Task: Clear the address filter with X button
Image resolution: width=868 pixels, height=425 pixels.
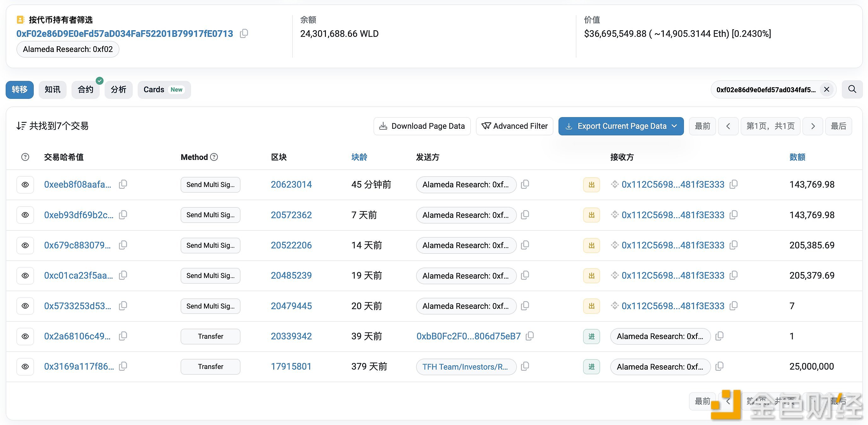Action: [x=827, y=89]
